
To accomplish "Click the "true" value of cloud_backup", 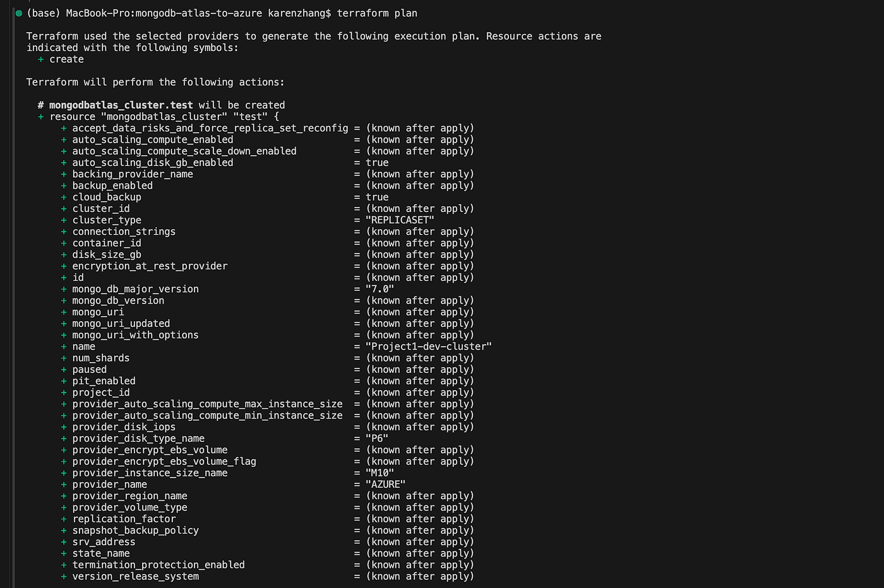I will [x=377, y=197].
